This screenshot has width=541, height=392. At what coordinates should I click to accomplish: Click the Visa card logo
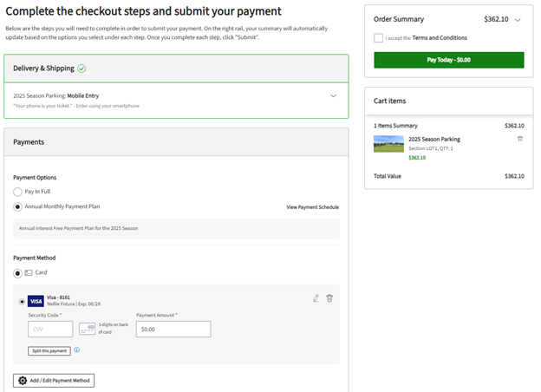click(x=36, y=302)
